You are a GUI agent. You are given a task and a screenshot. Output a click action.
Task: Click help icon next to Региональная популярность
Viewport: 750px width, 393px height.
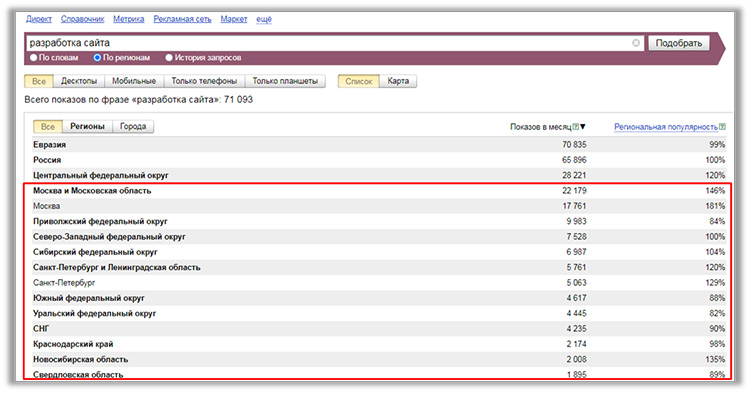coord(722,127)
